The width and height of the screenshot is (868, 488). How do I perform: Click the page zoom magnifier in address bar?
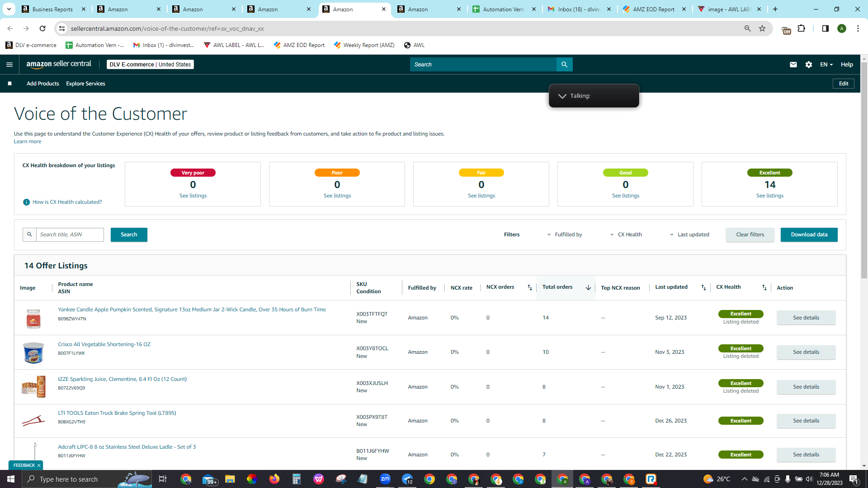tap(747, 28)
